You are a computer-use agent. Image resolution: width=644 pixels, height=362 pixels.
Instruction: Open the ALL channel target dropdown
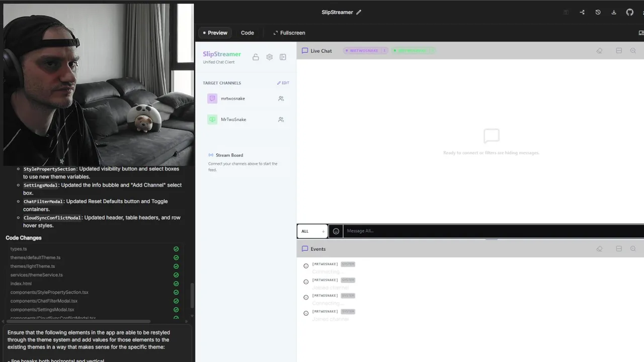point(312,231)
